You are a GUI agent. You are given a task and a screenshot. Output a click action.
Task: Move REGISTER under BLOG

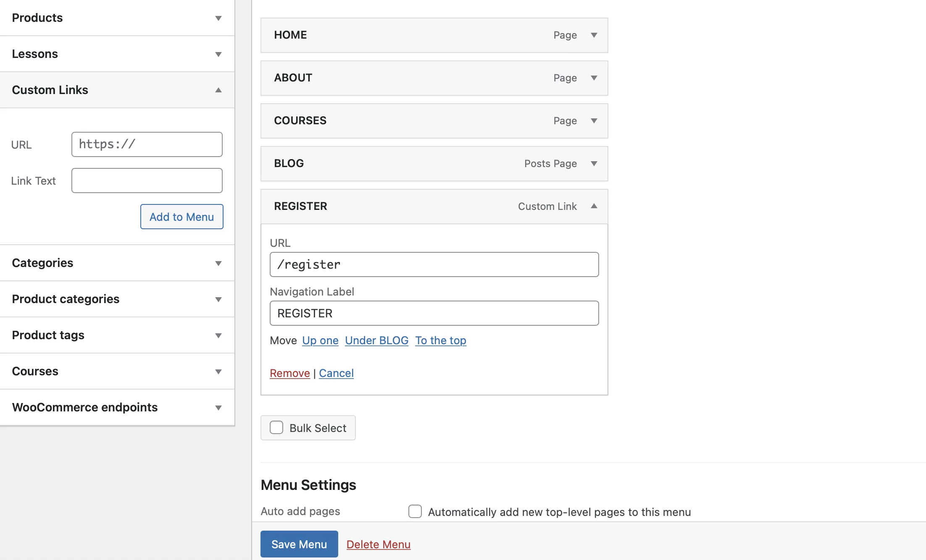[x=377, y=340]
